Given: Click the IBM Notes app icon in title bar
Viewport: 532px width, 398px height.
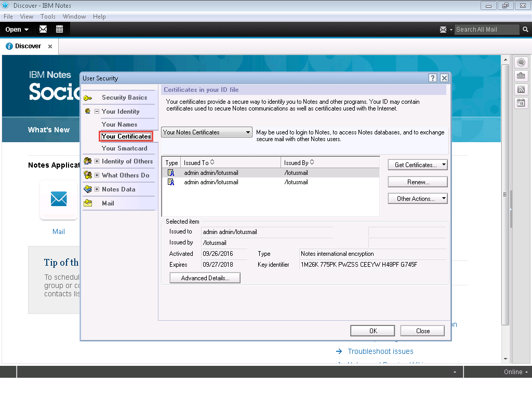Looking at the screenshot, I should (x=6, y=5).
